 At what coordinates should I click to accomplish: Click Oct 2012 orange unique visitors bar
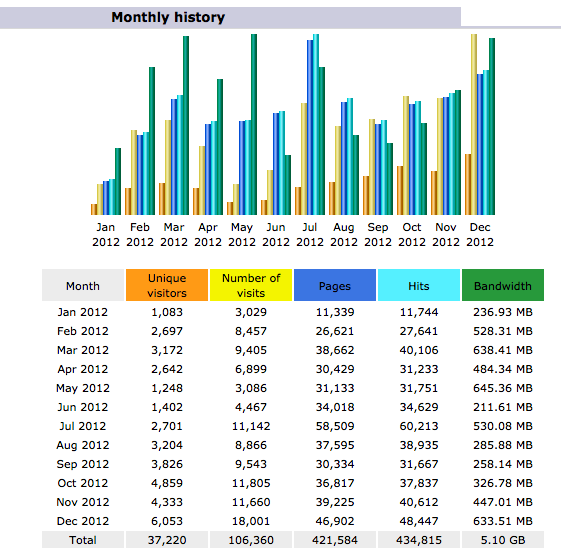click(x=400, y=190)
